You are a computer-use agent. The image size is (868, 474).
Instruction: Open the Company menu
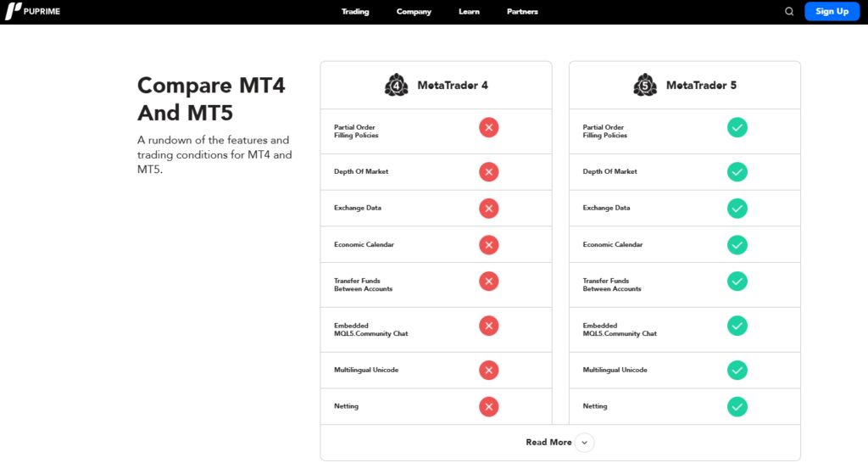[414, 12]
